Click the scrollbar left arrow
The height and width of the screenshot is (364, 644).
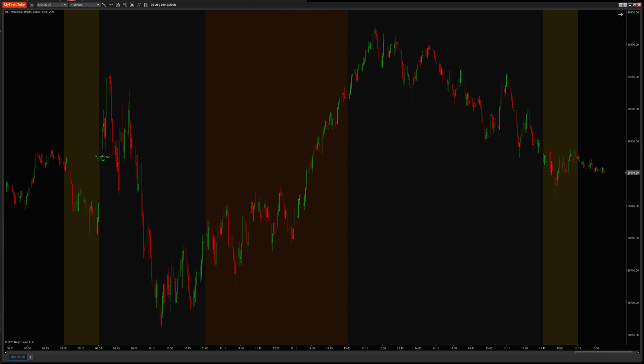point(5,352)
